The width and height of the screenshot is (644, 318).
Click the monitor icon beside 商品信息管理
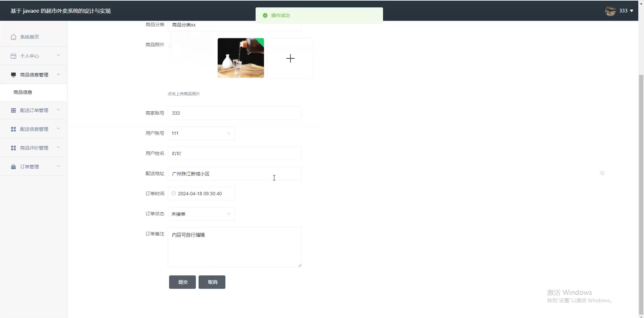click(x=13, y=75)
